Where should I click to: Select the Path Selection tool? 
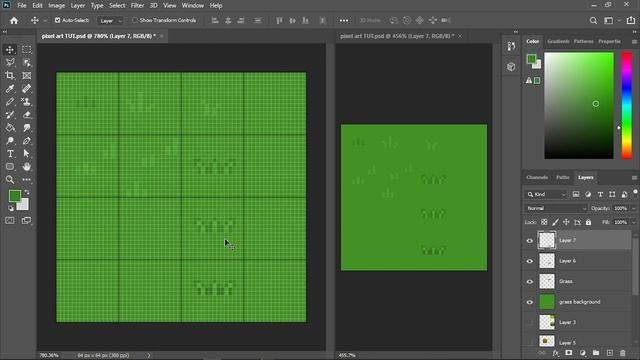27,154
